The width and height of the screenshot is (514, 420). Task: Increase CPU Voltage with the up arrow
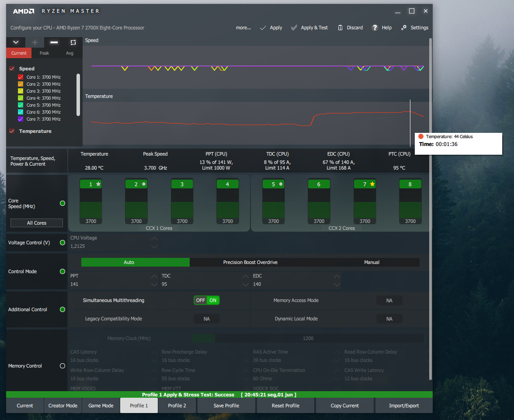(x=154, y=238)
